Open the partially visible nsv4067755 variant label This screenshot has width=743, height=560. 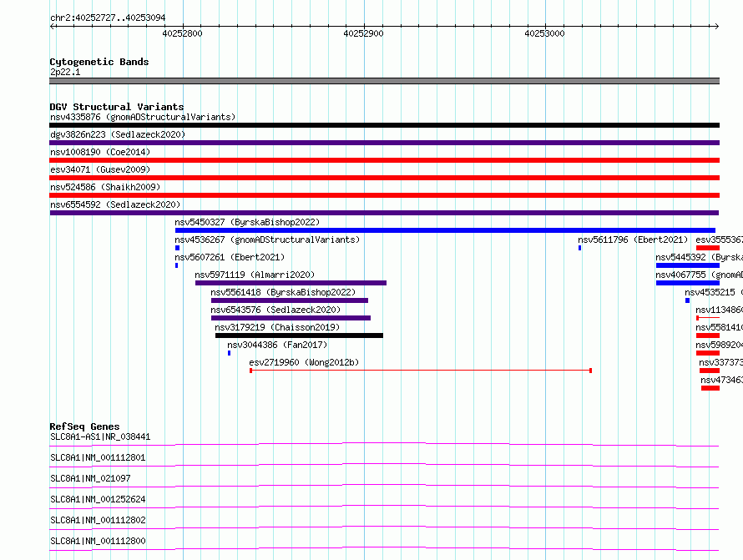(699, 275)
